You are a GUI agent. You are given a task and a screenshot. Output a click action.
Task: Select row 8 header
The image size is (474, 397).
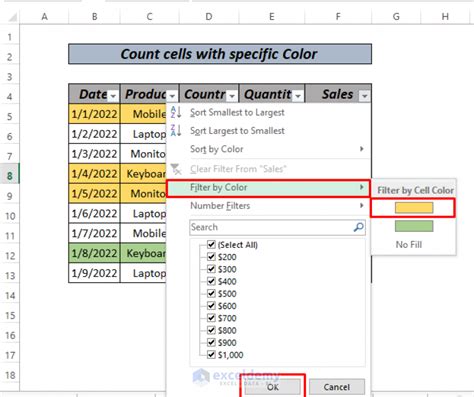click(10, 176)
